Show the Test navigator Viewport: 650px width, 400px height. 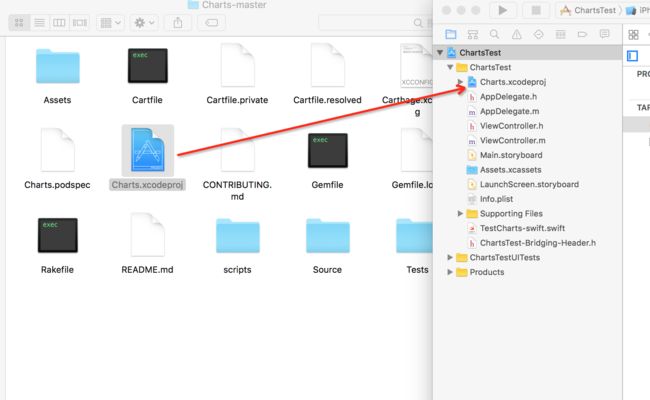538,34
